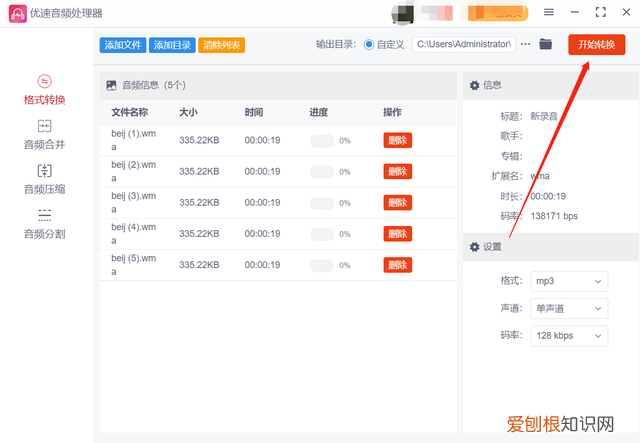Click the output path C:\Users\Administrator field

(464, 44)
